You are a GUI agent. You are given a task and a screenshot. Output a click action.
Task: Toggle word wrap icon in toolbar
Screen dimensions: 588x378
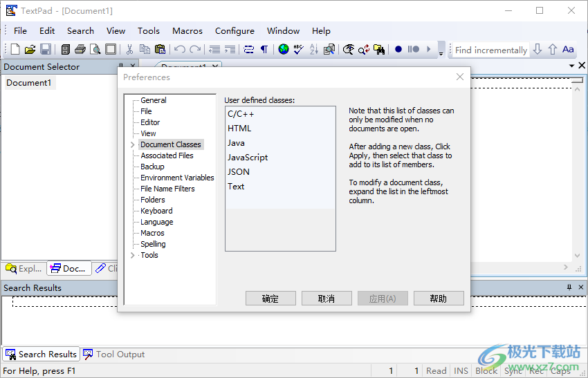click(x=248, y=50)
